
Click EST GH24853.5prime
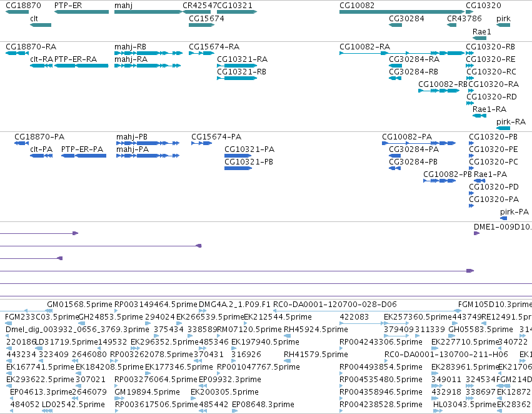tap(110, 317)
